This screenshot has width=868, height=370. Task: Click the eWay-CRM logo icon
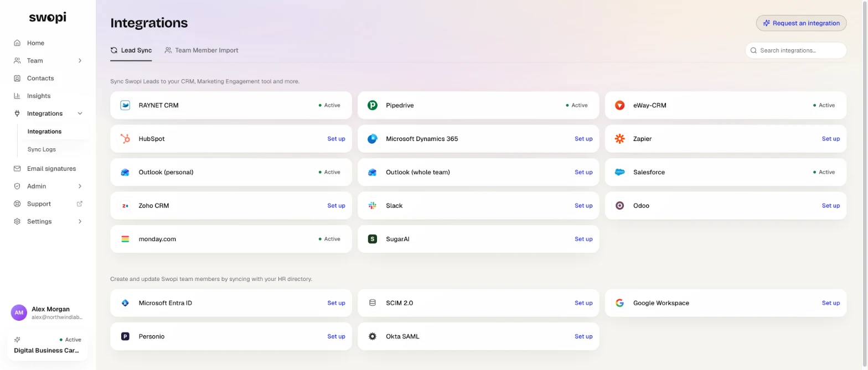point(620,105)
